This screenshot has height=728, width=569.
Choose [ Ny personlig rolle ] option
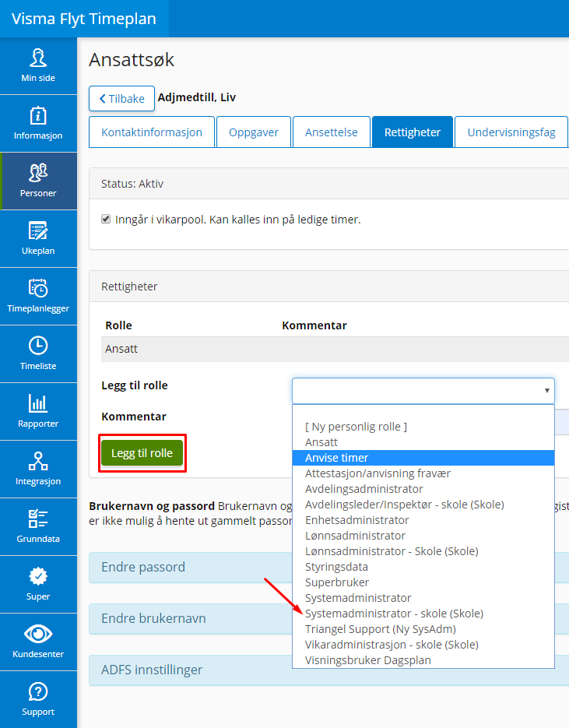tap(423, 427)
